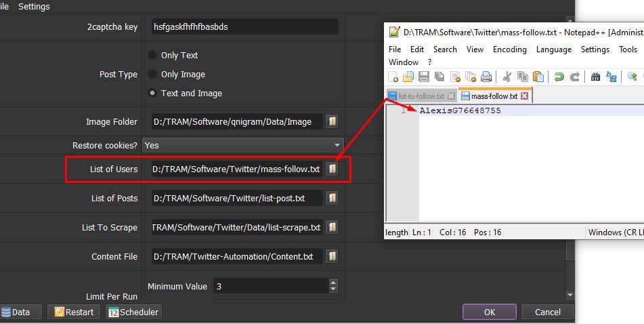Image resolution: width=644 pixels, height=324 pixels.
Task: Open Notepad++ View menu
Action: click(x=475, y=49)
